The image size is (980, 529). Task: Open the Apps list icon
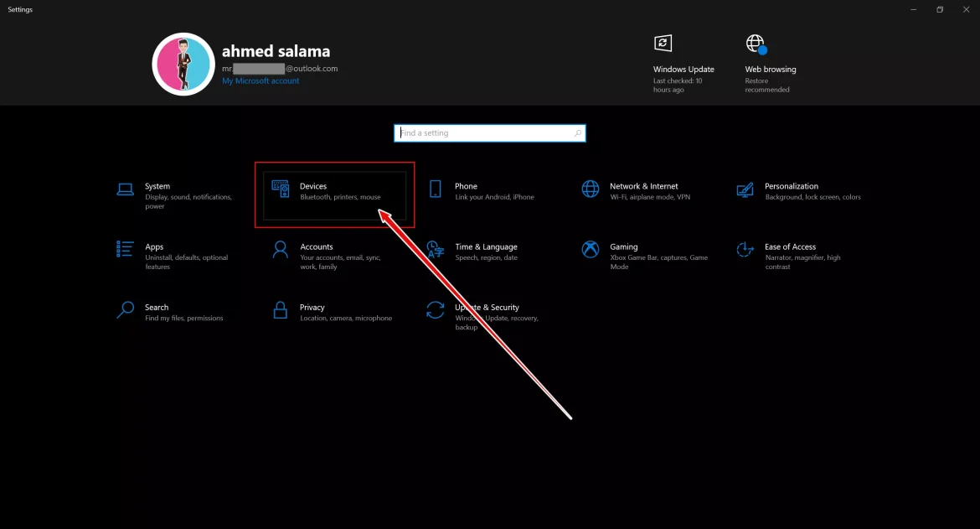coord(125,249)
